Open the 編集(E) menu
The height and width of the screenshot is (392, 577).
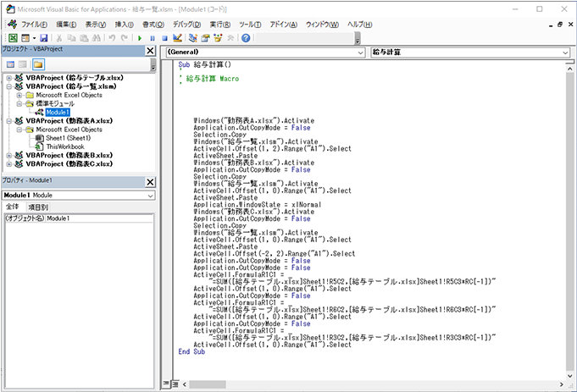[x=66, y=25]
